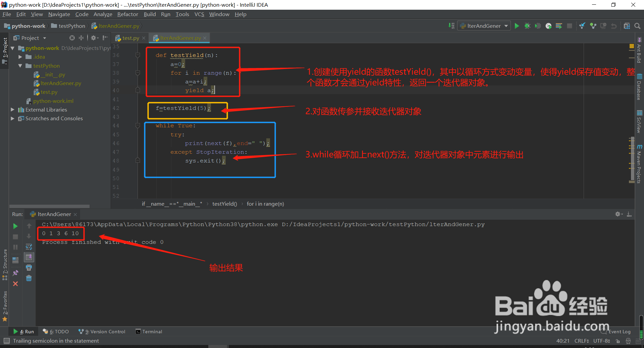Open the File menu

pos(7,14)
